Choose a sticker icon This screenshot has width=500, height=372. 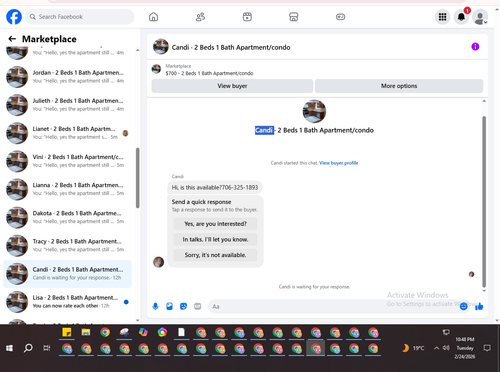click(183, 306)
